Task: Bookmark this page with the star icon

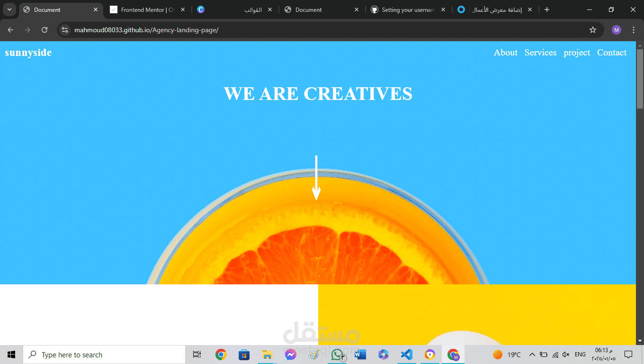Action: tap(593, 30)
